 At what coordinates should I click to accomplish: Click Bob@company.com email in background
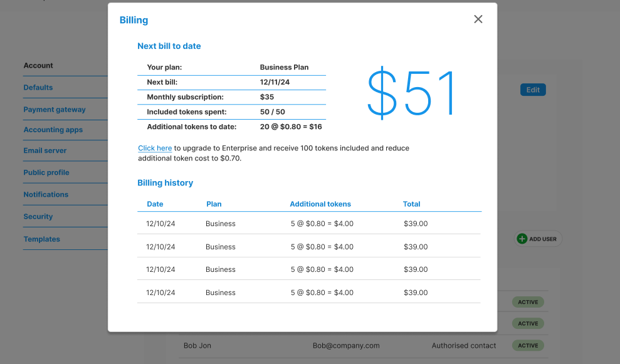(x=346, y=345)
